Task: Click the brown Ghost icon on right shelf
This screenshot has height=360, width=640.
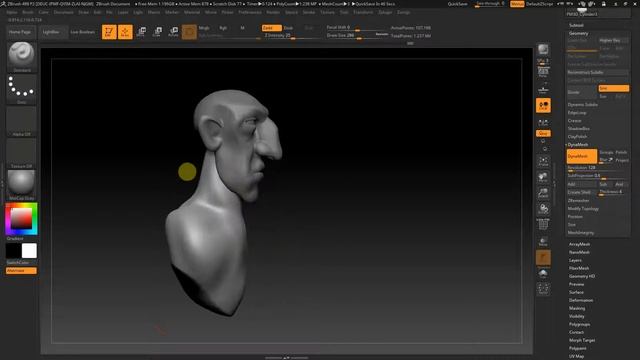Action: coord(543,258)
